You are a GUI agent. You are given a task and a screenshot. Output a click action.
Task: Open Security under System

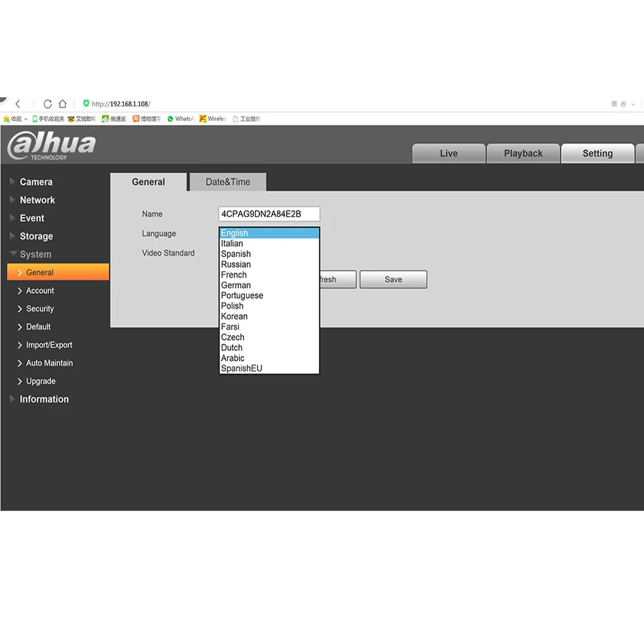click(x=35, y=309)
